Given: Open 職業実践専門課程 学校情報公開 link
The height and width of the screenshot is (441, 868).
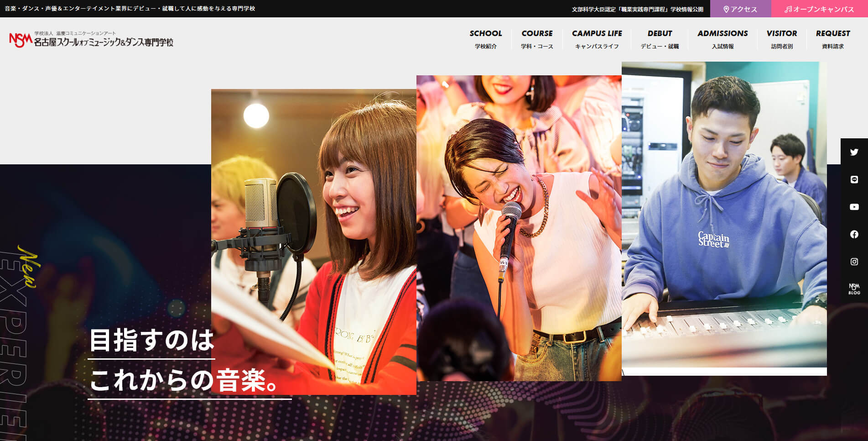Looking at the screenshot, I should coord(638,9).
